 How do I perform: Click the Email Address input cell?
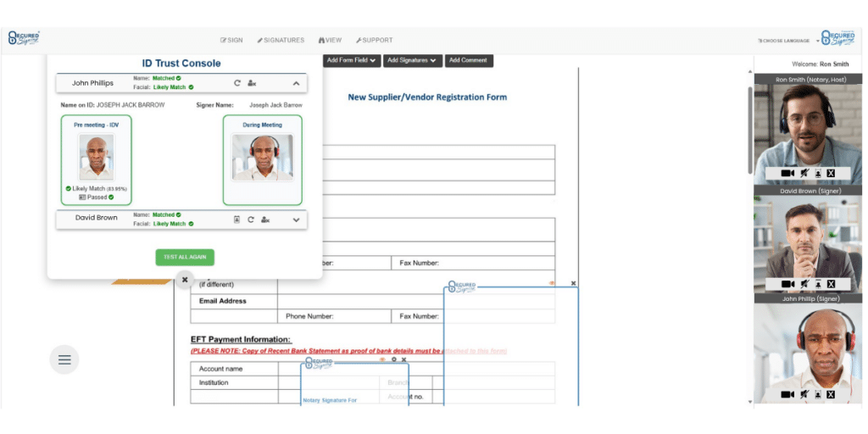click(x=416, y=301)
